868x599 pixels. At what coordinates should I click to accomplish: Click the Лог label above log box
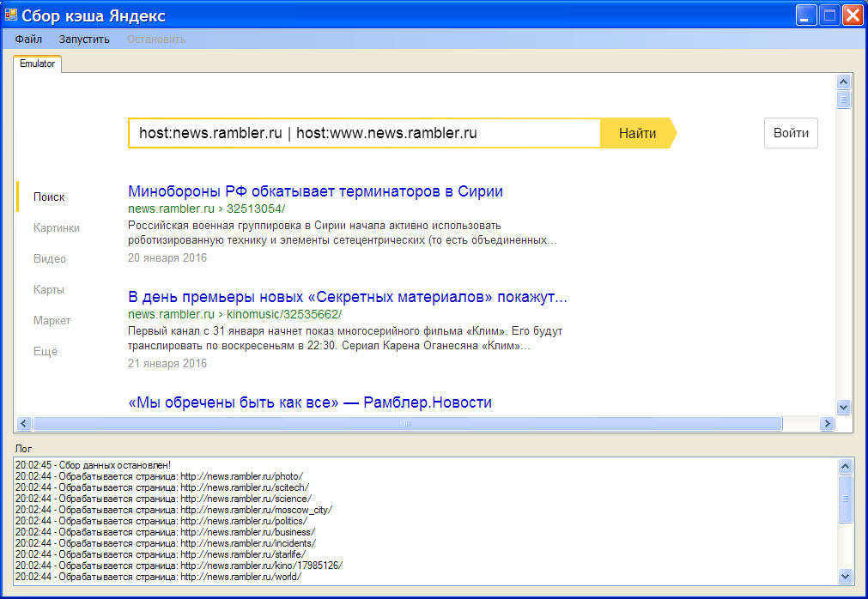(x=23, y=449)
